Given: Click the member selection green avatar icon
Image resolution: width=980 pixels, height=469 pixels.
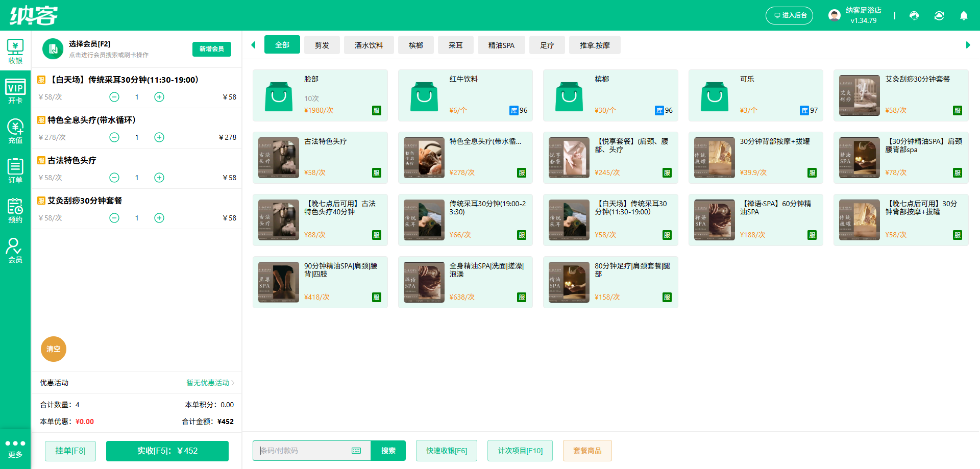Looking at the screenshot, I should (x=53, y=49).
